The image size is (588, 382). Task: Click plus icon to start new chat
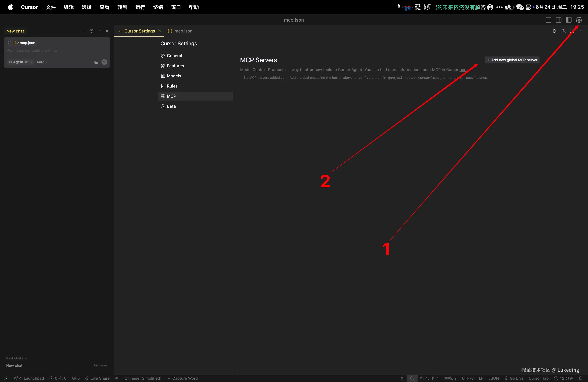(84, 31)
